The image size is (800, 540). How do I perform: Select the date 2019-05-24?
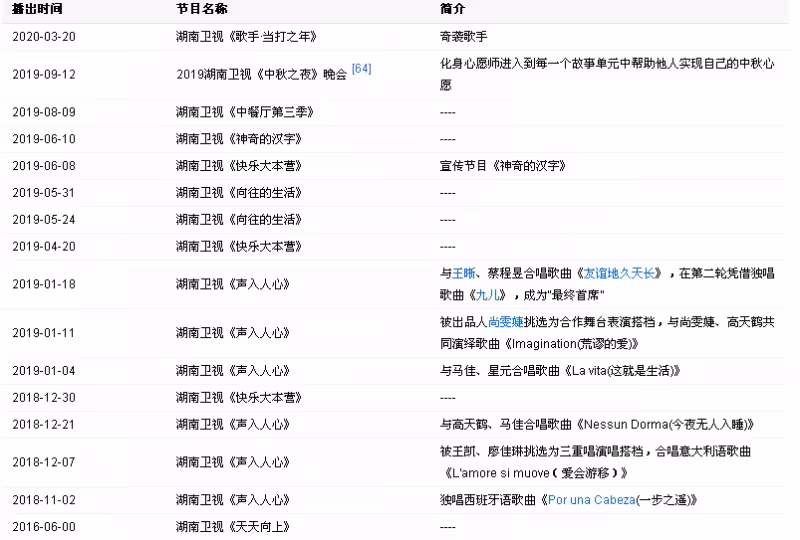(44, 220)
